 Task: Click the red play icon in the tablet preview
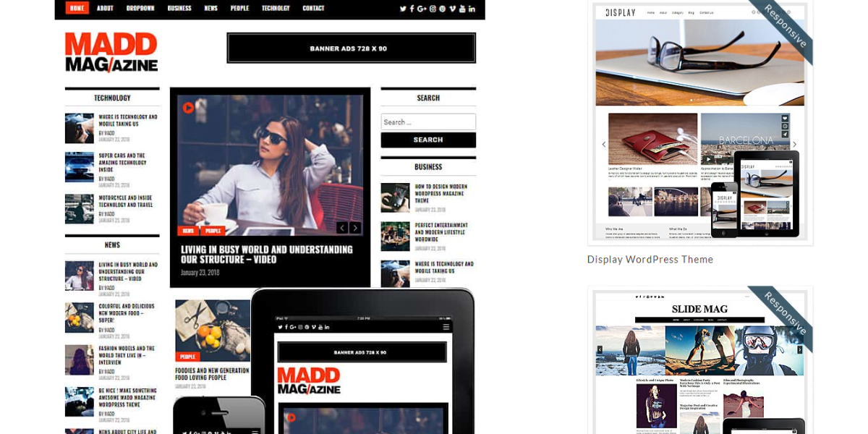[x=291, y=417]
